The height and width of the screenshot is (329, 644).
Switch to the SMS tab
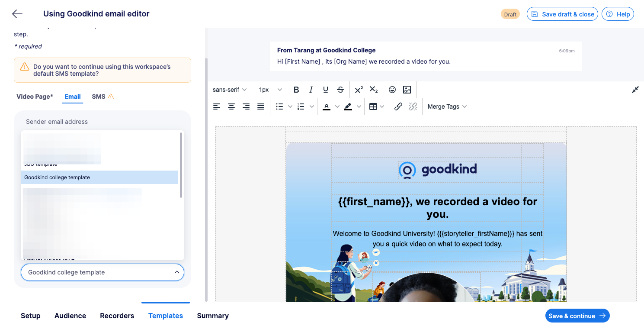[x=99, y=97]
